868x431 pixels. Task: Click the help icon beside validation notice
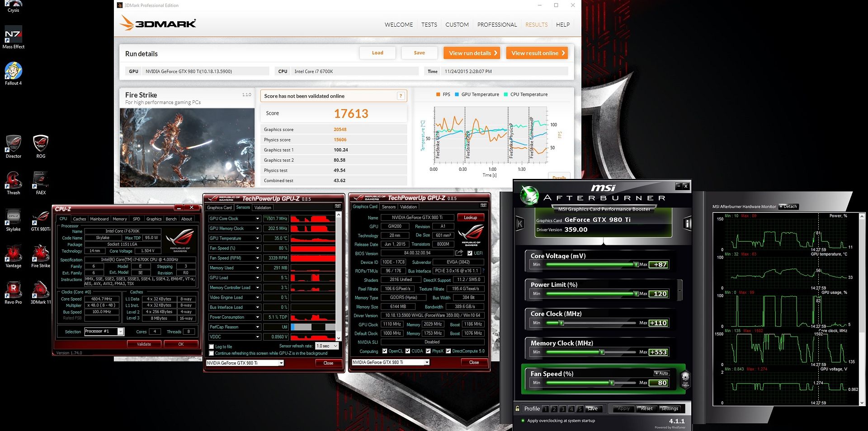[x=400, y=96]
